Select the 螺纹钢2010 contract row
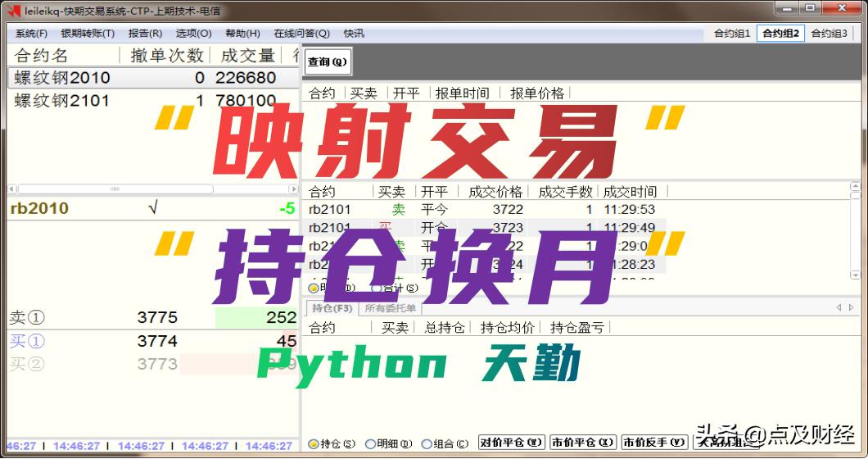 153,78
